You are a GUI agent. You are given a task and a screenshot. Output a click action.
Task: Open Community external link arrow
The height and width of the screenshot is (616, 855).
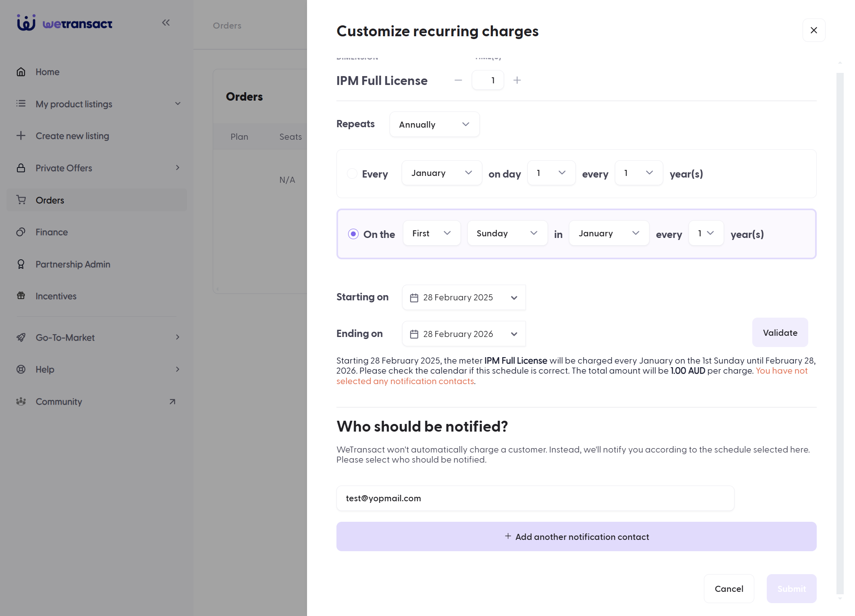pyautogui.click(x=172, y=401)
